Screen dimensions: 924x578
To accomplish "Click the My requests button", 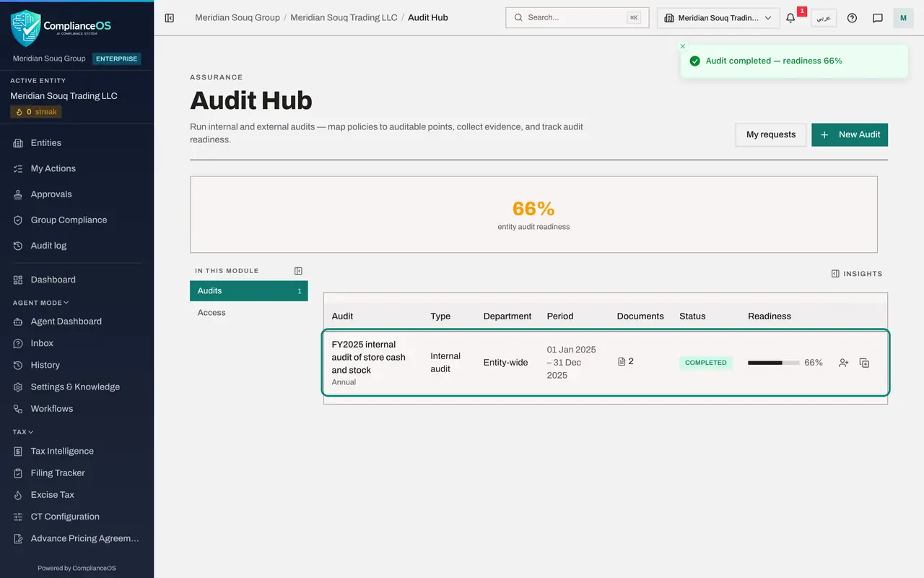I will [x=771, y=134].
